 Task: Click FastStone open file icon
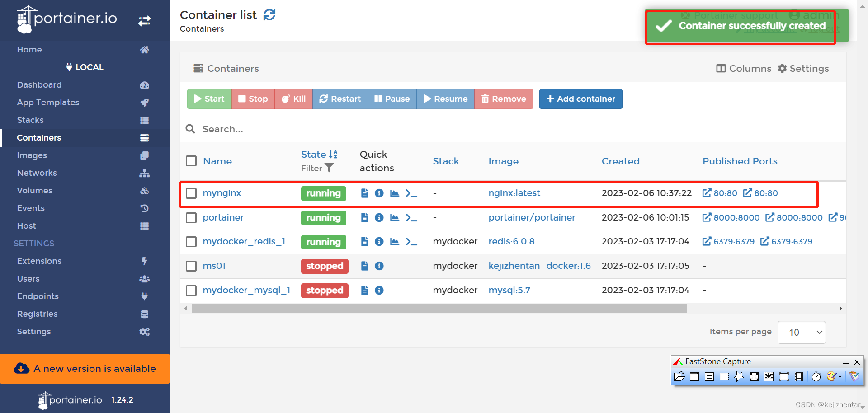pos(679,377)
